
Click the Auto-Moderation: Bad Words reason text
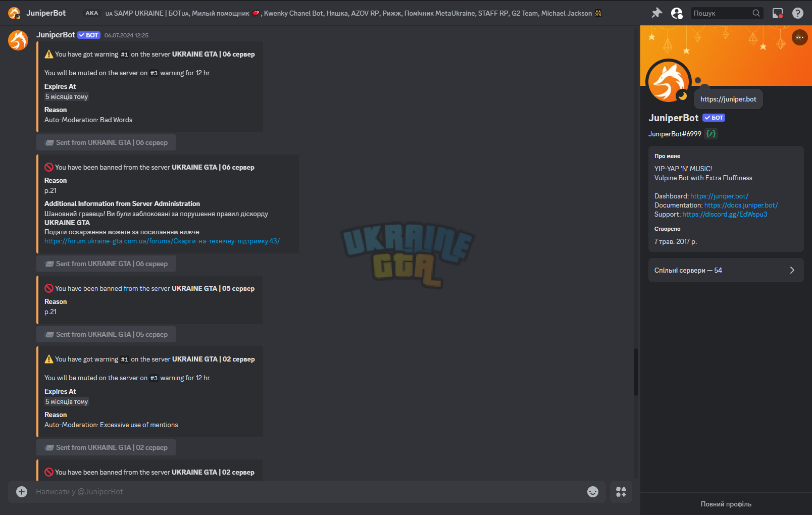coord(88,120)
